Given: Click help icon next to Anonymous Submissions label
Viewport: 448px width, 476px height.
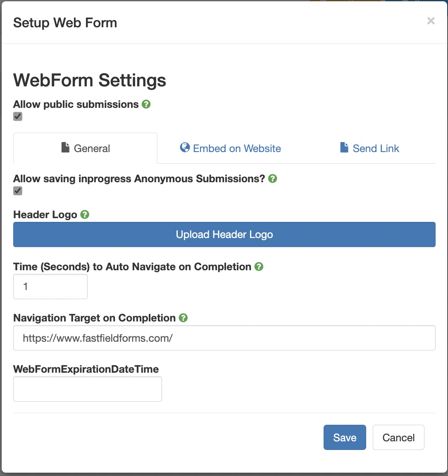Looking at the screenshot, I should click(x=272, y=178).
